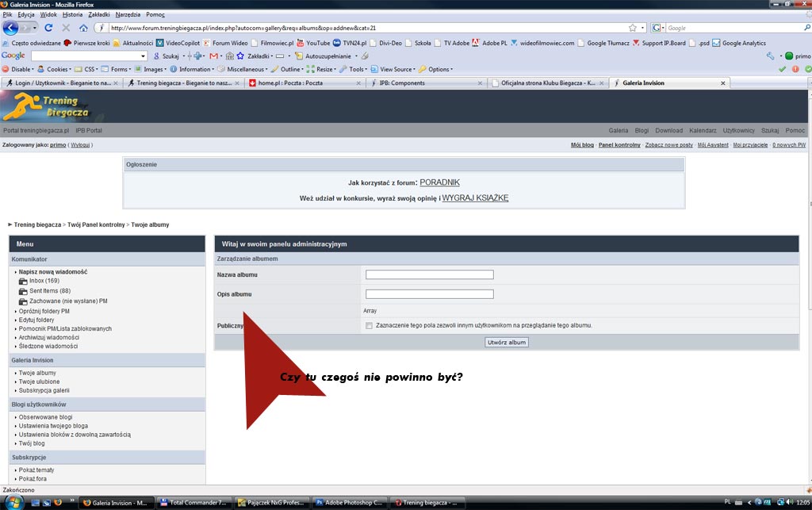
Task: Click the Nazwa albumu text field
Action: point(429,275)
